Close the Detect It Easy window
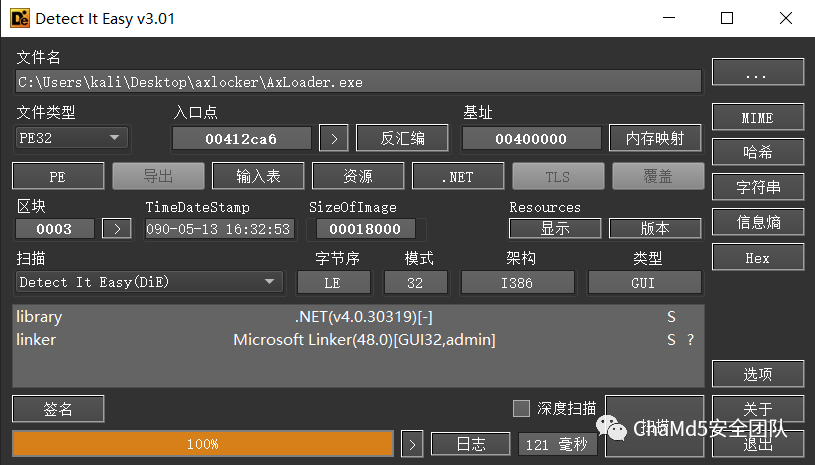This screenshot has height=465, width=815. pyautogui.click(x=786, y=18)
